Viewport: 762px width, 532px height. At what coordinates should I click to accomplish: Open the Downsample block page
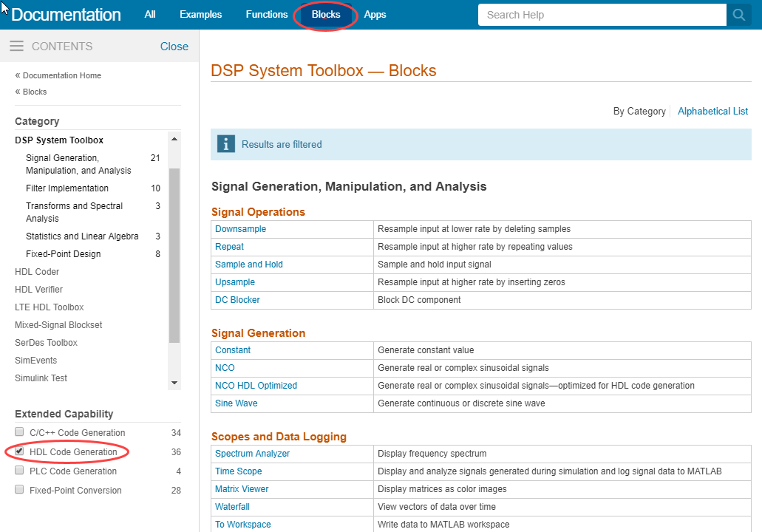[240, 229]
